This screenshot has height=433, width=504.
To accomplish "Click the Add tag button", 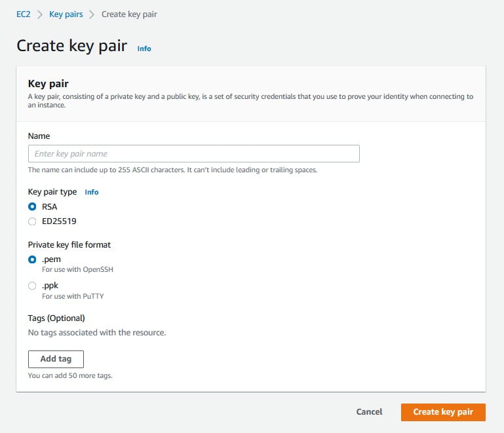I will coord(56,359).
